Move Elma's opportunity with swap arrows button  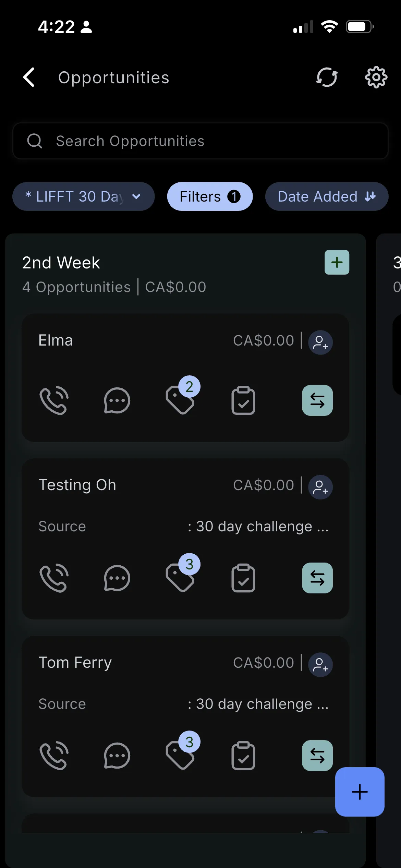click(x=317, y=400)
